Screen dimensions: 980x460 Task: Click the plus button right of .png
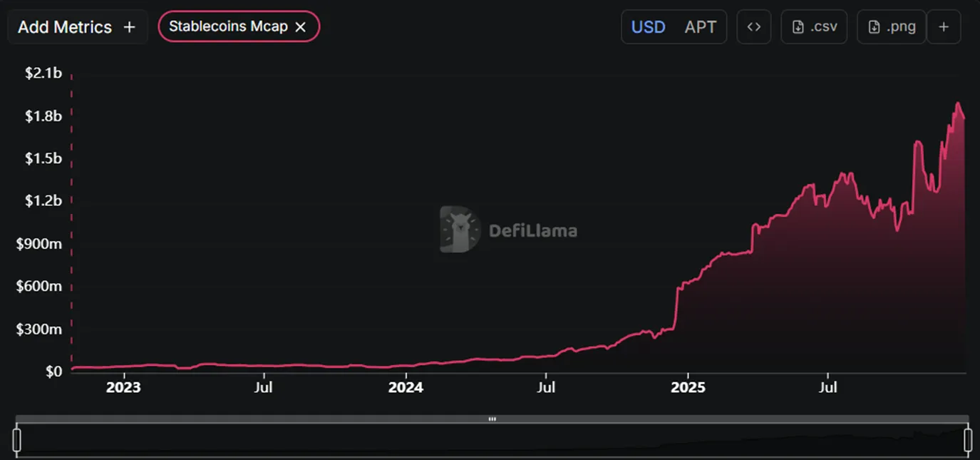[944, 27]
